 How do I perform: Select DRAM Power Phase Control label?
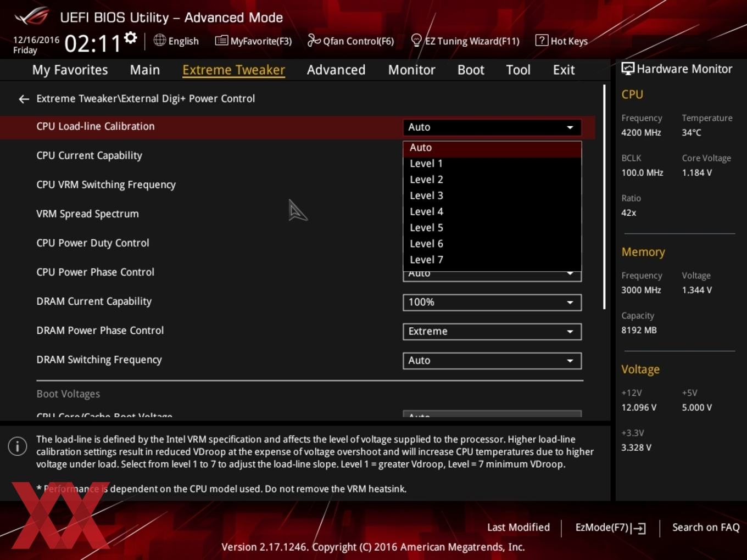pyautogui.click(x=100, y=330)
